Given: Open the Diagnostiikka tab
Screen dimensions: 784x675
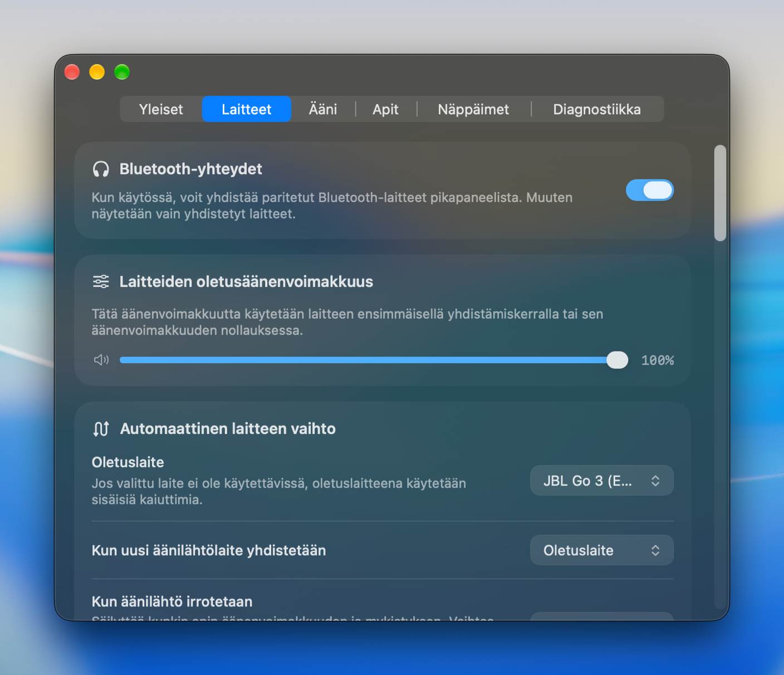Looking at the screenshot, I should coord(597,109).
